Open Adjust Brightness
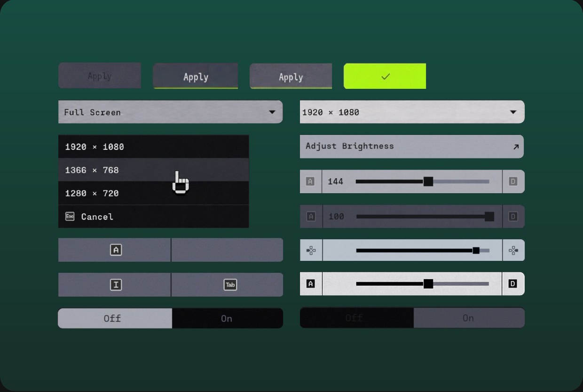 pos(412,146)
